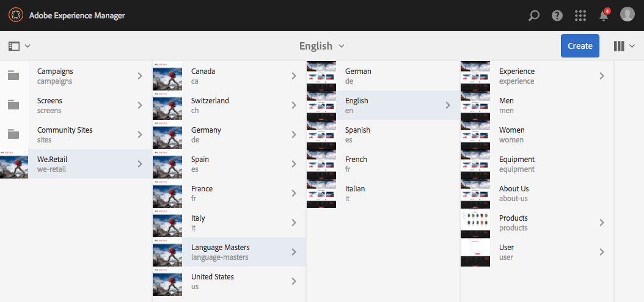Select the Products page thumbnail
644x302 pixels.
[475, 223]
